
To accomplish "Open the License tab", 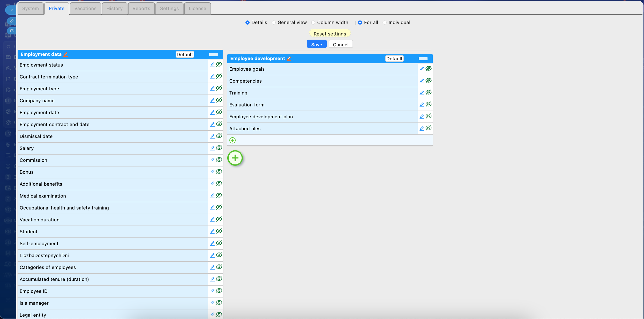I will 198,9.
